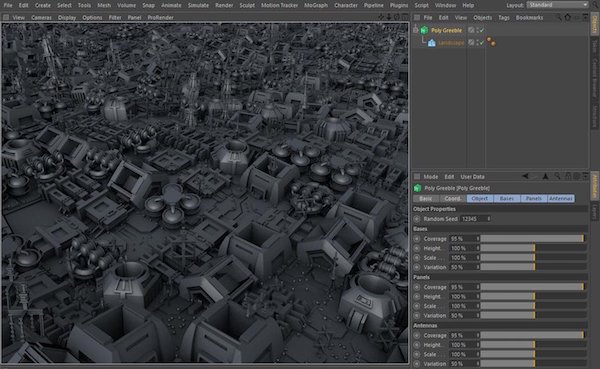The height and width of the screenshot is (369, 600).
Task: Switch to the Bases tab
Action: coord(507,198)
